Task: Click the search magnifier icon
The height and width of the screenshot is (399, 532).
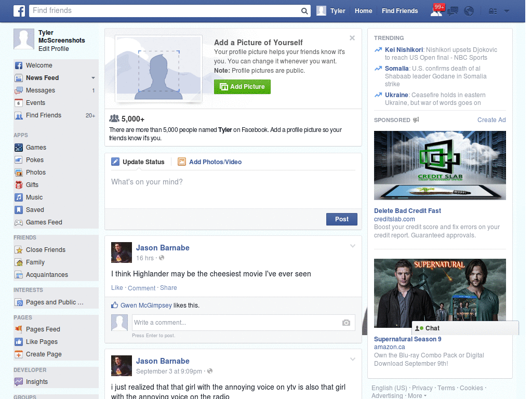Action: [304, 11]
